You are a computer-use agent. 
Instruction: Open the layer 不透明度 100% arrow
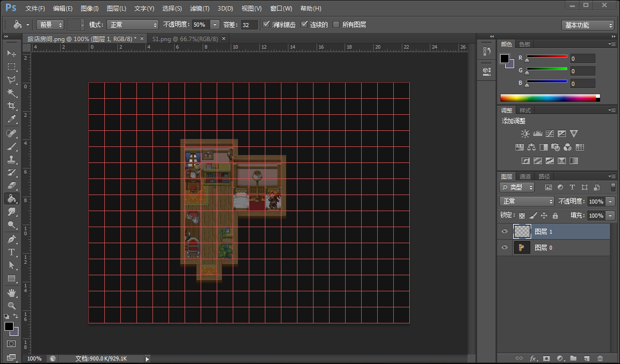coord(610,201)
